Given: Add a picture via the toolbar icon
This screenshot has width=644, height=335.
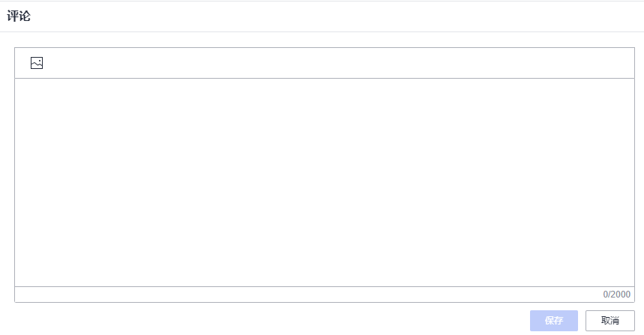Looking at the screenshot, I should click(37, 64).
